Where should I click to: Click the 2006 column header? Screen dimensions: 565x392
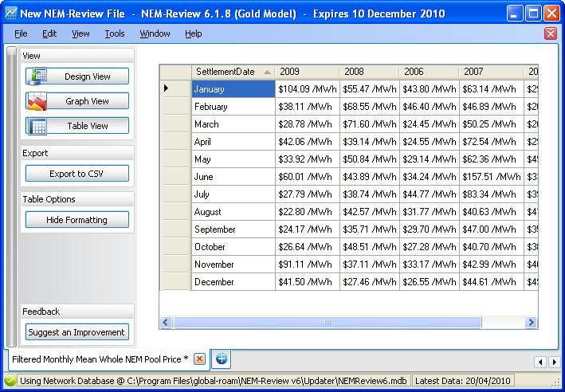click(x=430, y=72)
